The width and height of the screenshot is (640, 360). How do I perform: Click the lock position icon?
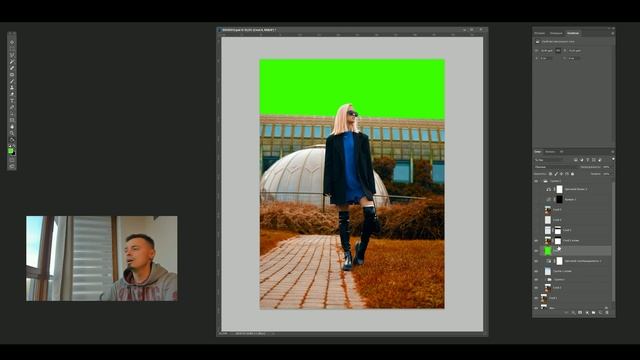561,174
